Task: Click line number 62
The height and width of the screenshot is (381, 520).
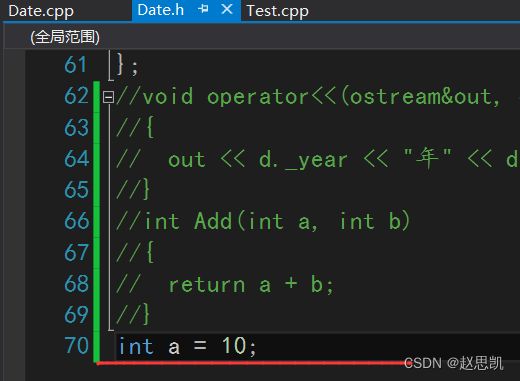Action: click(x=76, y=96)
